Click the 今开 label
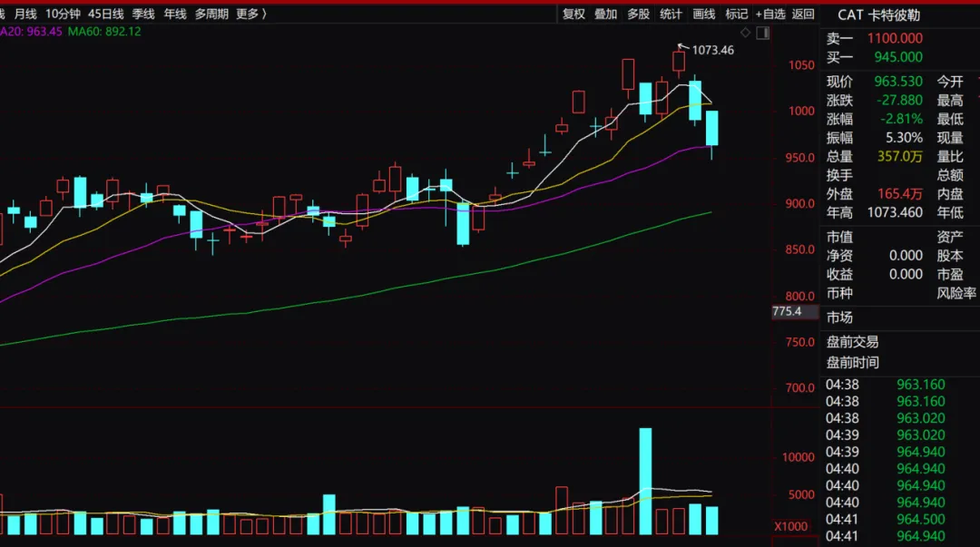 click(950, 82)
